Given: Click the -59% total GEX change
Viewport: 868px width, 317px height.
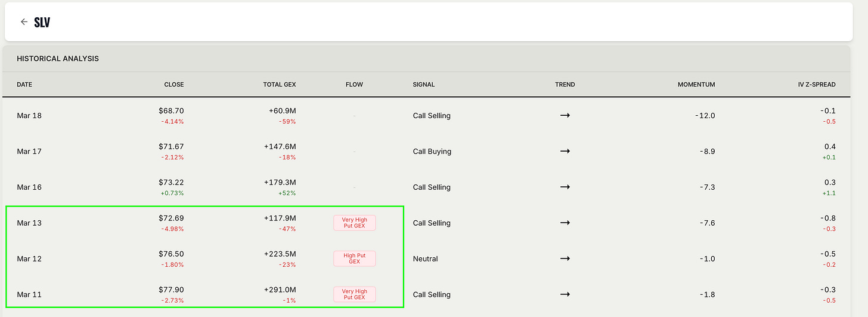Looking at the screenshot, I should tap(288, 122).
